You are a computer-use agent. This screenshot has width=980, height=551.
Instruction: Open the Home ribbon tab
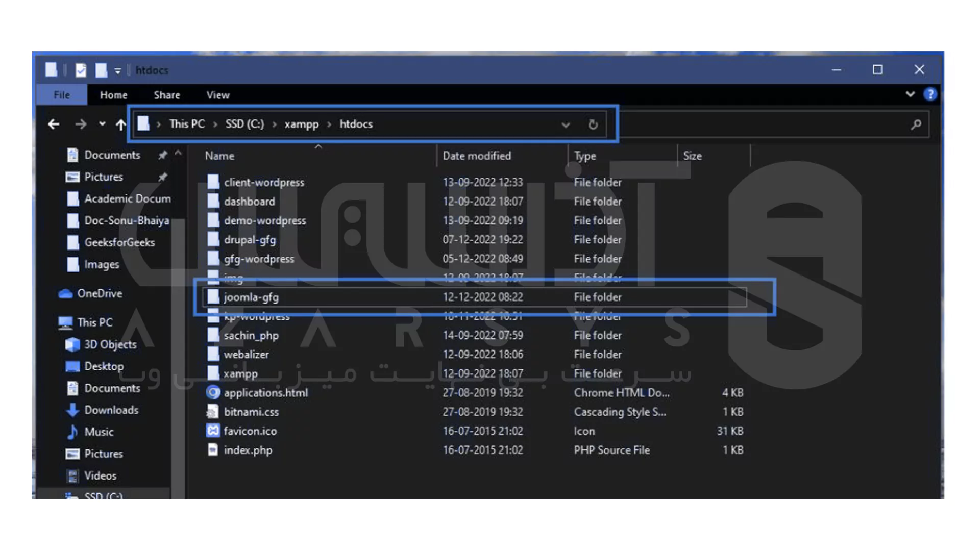pos(113,95)
